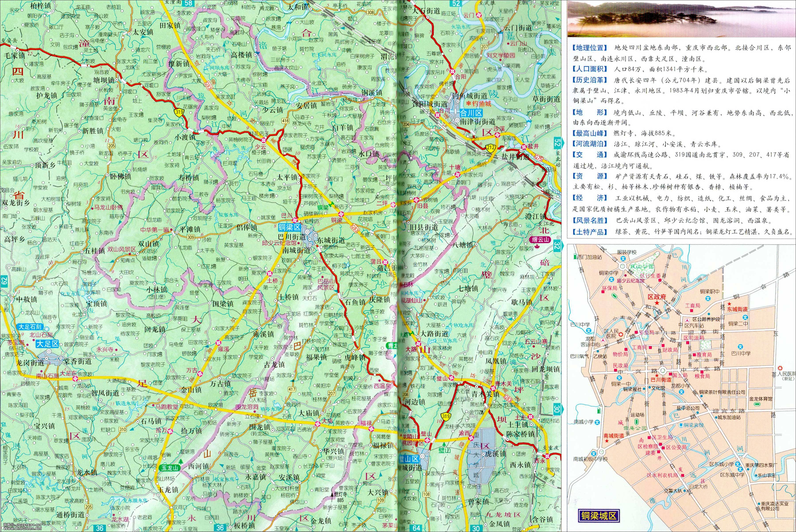The image size is (796, 532).
Task: Click the 416 road shield near 安居镇
Action: 285,121
